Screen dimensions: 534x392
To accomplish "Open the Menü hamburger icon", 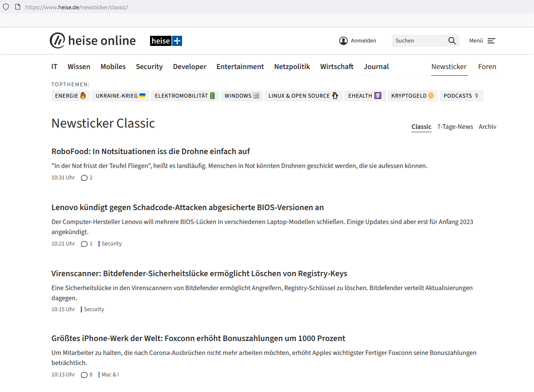I will pyautogui.click(x=491, y=40).
